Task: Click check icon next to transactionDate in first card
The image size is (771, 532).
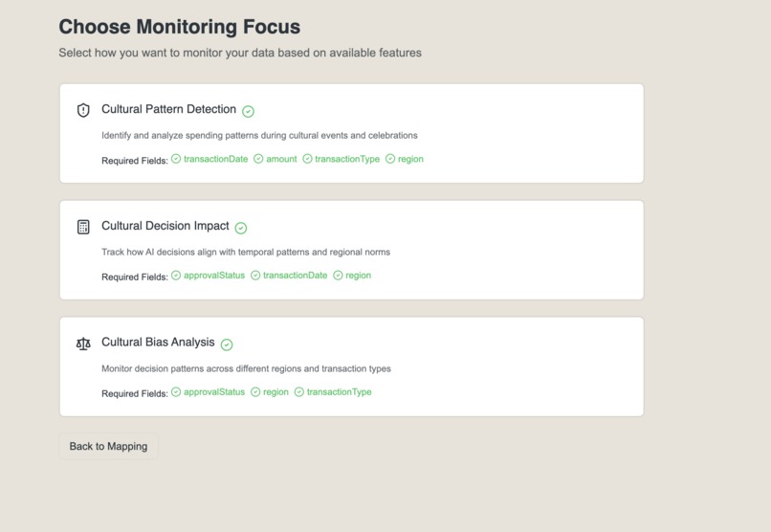Action: click(x=176, y=159)
